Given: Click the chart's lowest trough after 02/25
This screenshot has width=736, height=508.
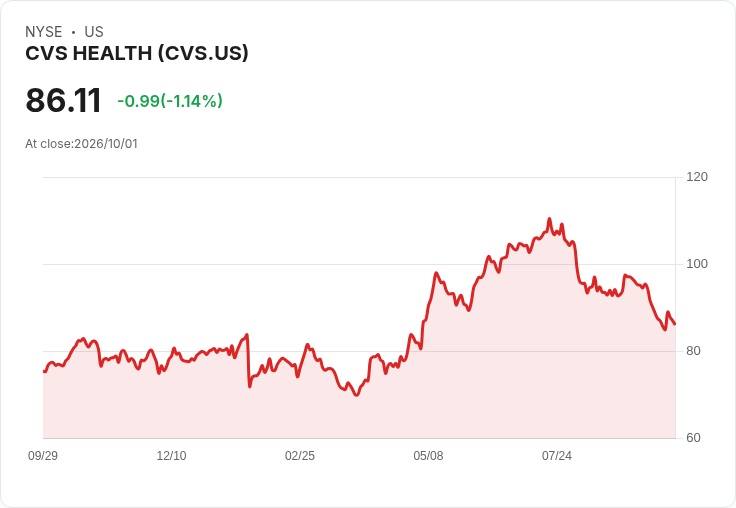Looking at the screenshot, I should pyautogui.click(x=356, y=395).
